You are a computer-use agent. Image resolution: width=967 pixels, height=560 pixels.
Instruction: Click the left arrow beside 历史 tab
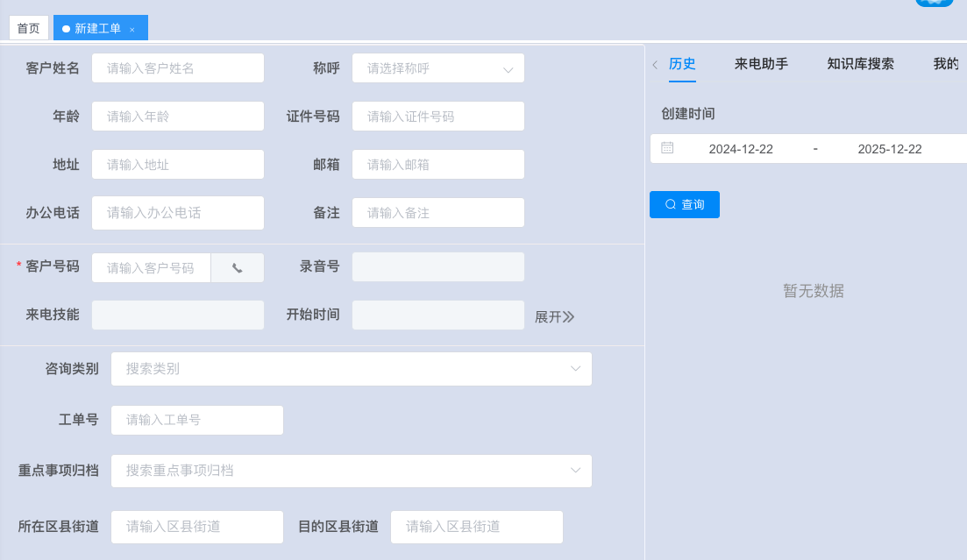pos(655,65)
